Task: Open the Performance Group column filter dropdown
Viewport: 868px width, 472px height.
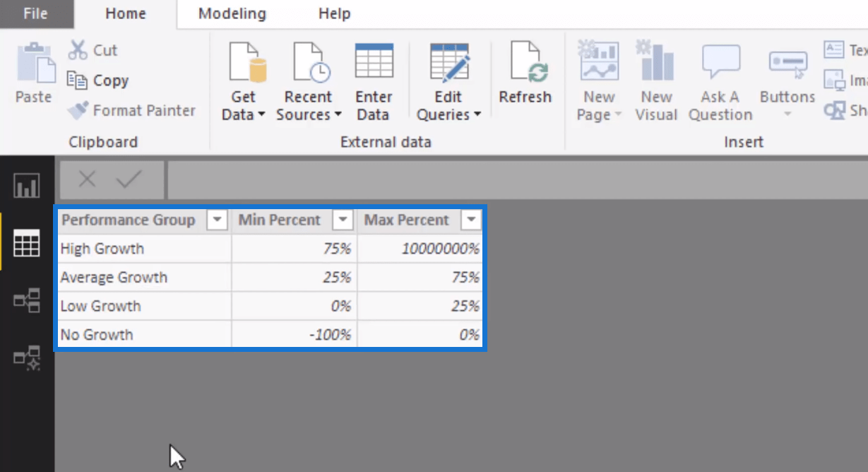Action: point(218,220)
